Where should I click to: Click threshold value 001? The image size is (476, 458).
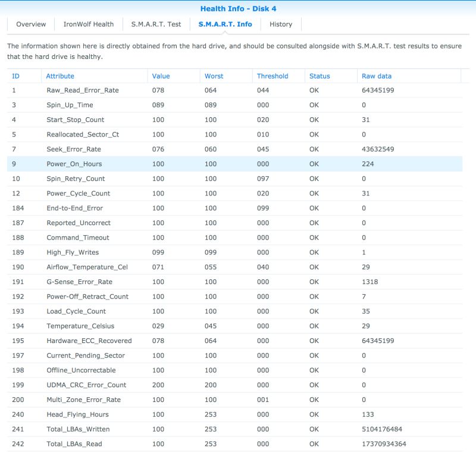click(263, 400)
